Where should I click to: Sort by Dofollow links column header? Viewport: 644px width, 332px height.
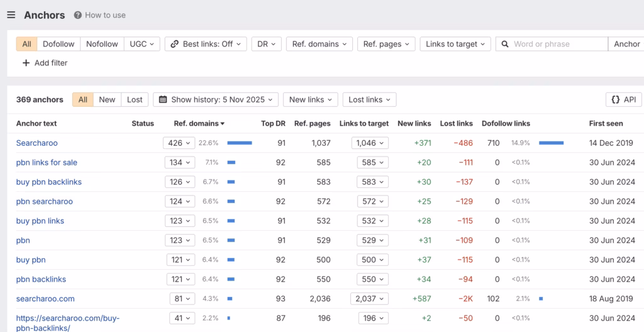click(506, 123)
